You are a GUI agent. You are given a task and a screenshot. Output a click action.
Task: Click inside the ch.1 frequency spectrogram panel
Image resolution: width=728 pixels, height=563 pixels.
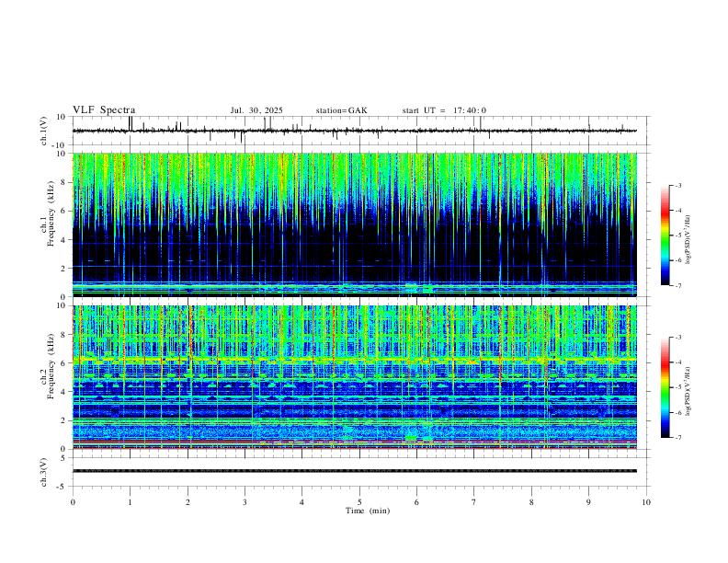(355, 224)
